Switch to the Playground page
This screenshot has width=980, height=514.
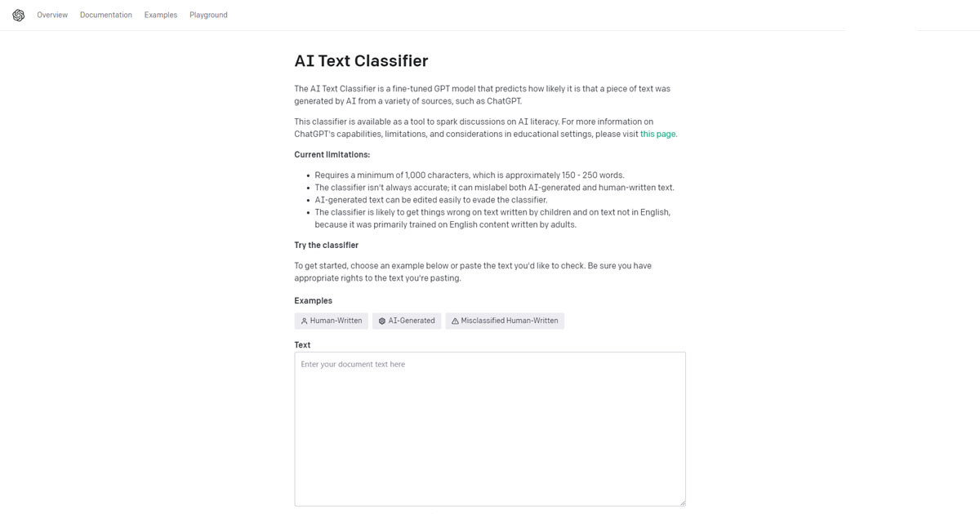tap(208, 16)
